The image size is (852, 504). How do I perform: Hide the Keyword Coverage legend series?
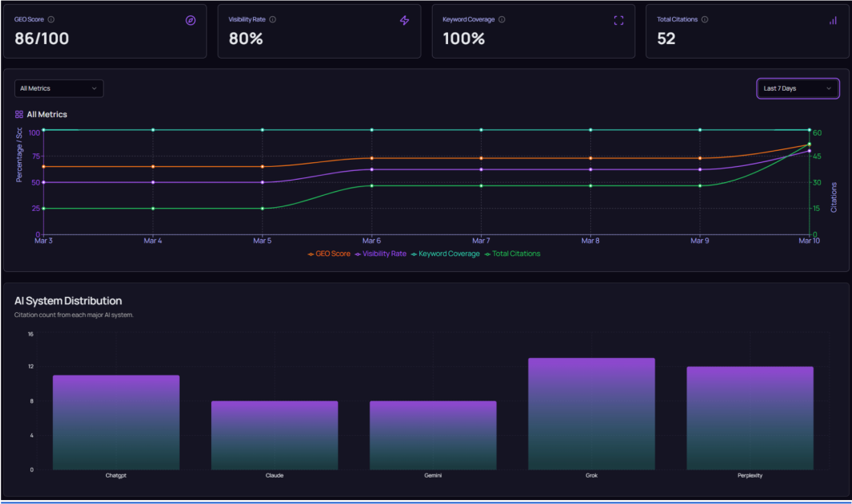tap(445, 254)
